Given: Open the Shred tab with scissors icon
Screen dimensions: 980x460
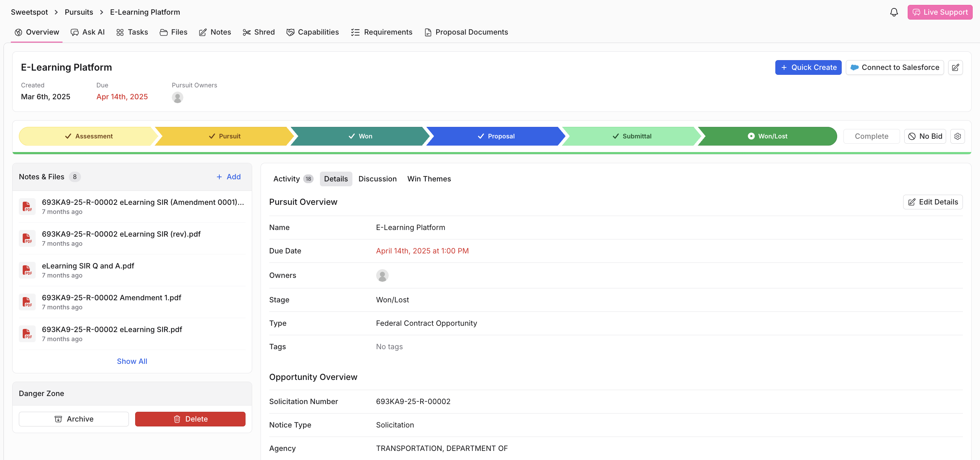Looking at the screenshot, I should pos(258,32).
